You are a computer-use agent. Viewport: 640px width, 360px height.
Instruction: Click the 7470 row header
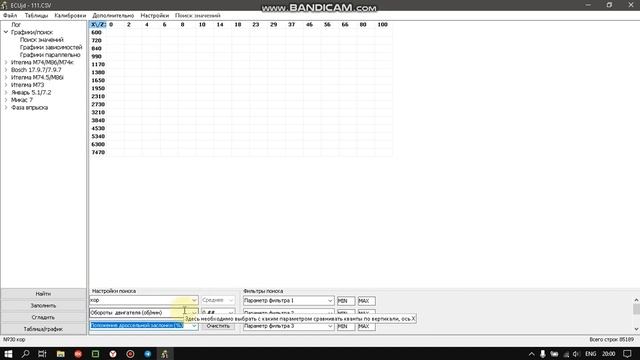tap(98, 152)
